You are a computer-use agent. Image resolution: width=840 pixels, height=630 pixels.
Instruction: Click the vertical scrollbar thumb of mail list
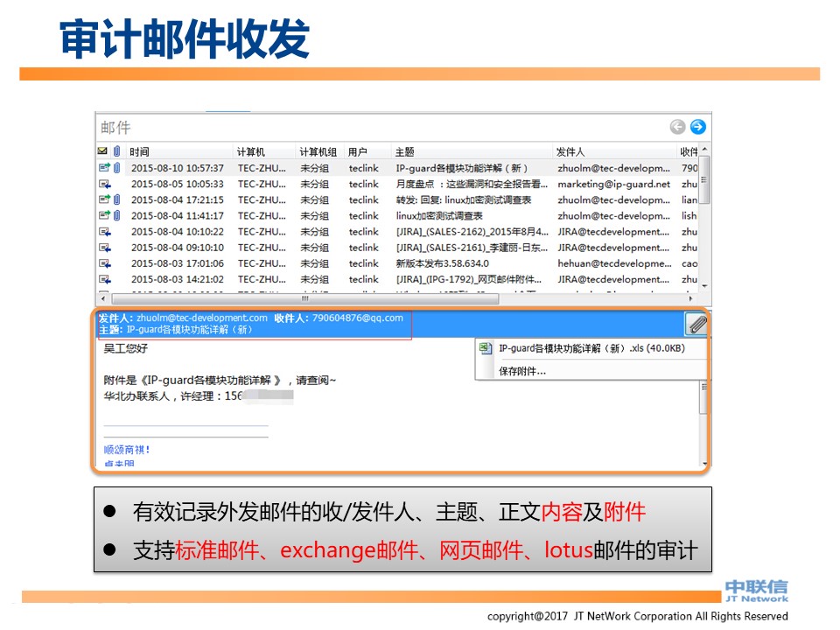(704, 179)
